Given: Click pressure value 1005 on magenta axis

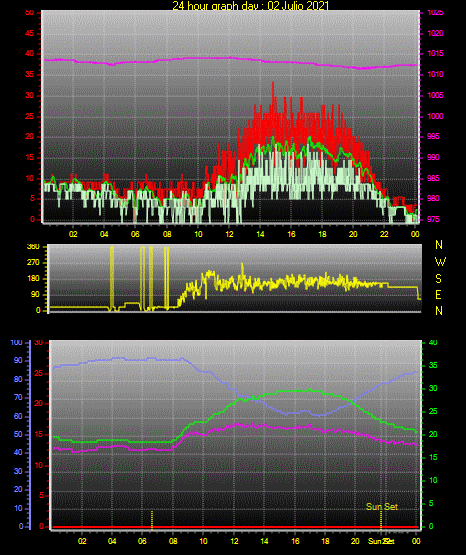Looking at the screenshot, I should (x=435, y=95).
